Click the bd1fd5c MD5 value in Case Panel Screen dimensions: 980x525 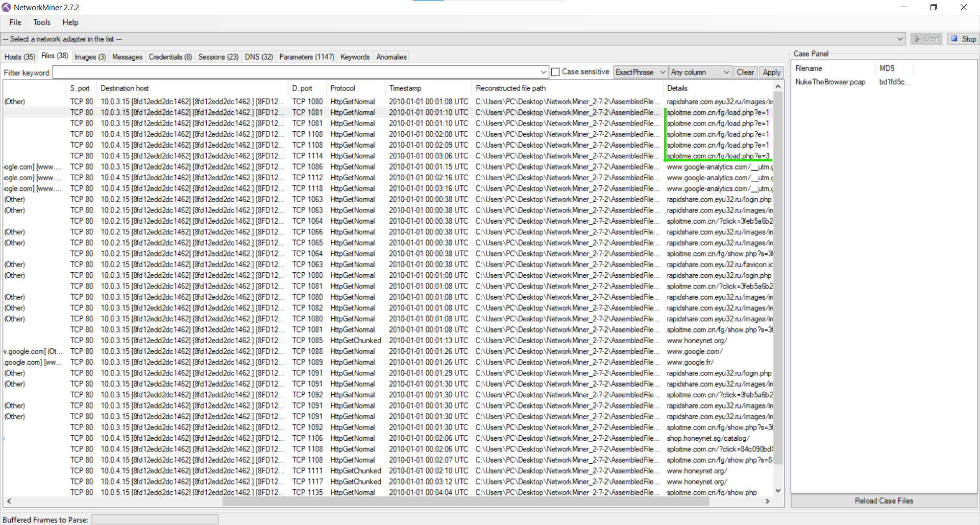click(x=894, y=82)
